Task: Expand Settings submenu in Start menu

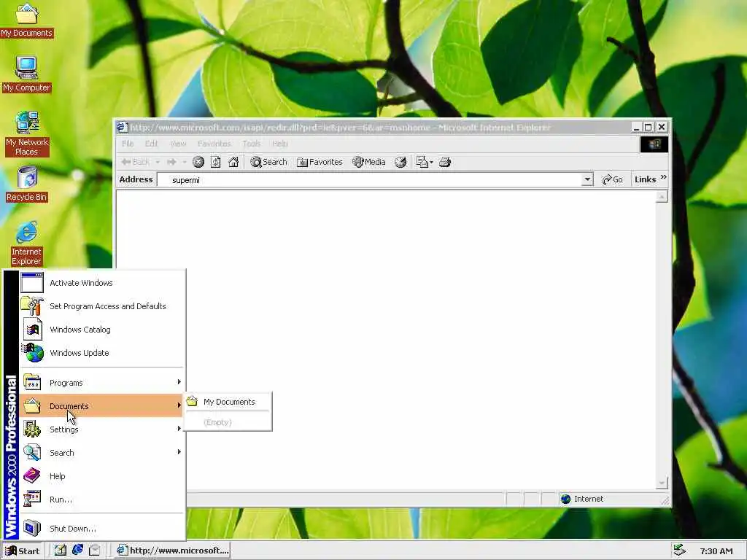Action: point(101,429)
